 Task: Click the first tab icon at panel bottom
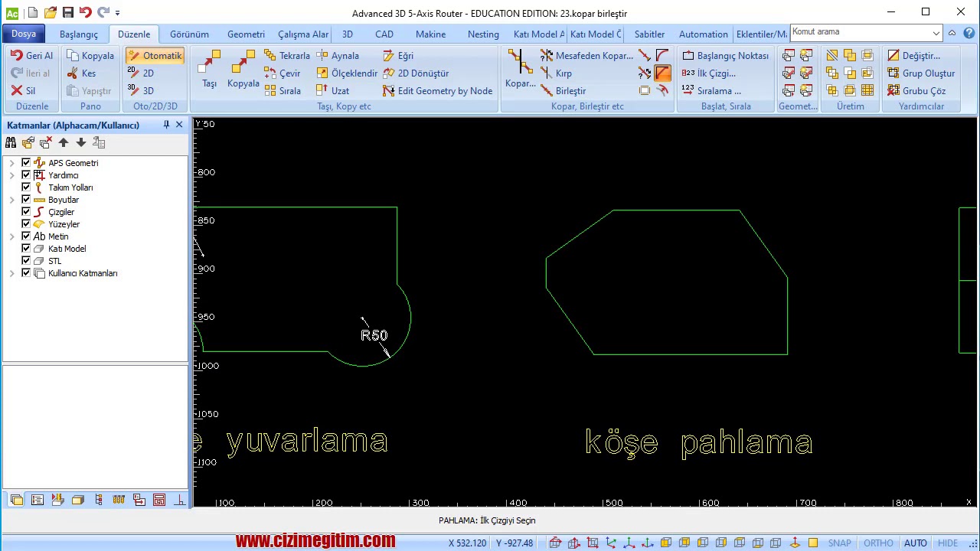(x=17, y=500)
